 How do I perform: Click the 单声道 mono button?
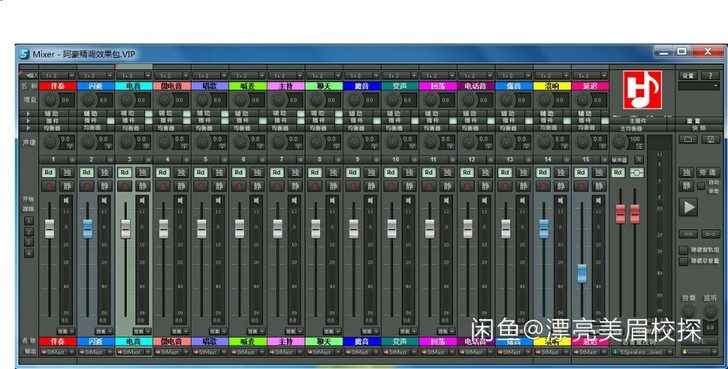619,159
